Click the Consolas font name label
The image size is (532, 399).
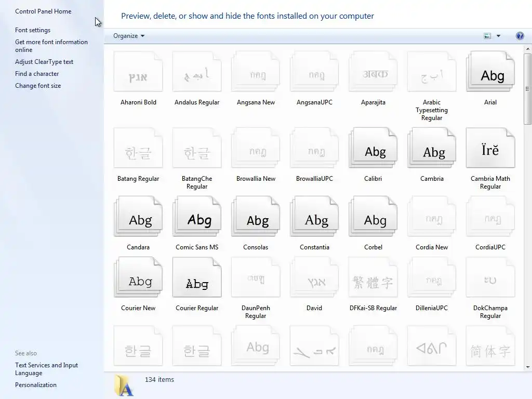[x=256, y=247]
